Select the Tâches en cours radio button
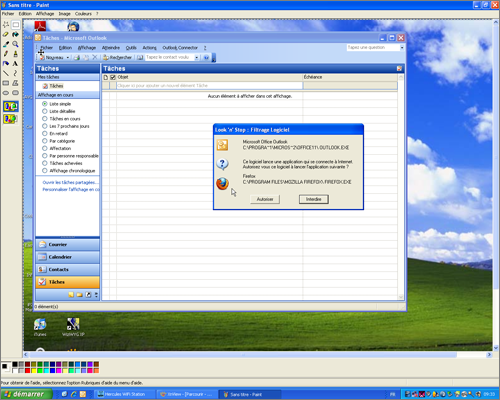Viewport: 500px width, 400px height. [45, 119]
